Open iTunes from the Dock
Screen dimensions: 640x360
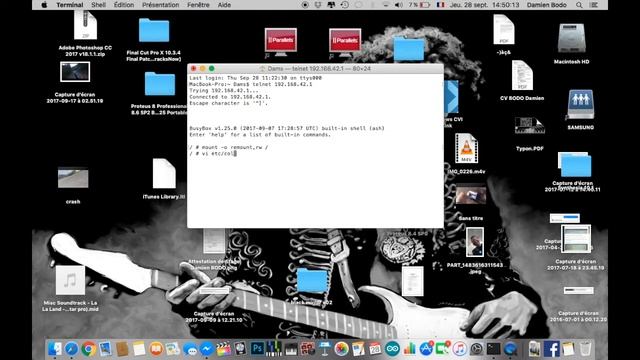pos(460,349)
